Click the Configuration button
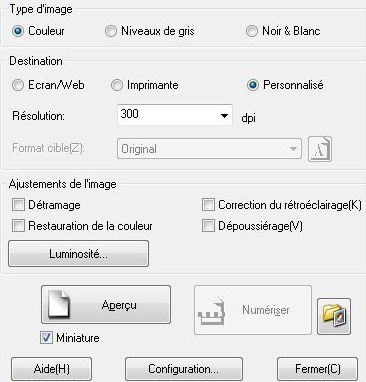 click(184, 369)
